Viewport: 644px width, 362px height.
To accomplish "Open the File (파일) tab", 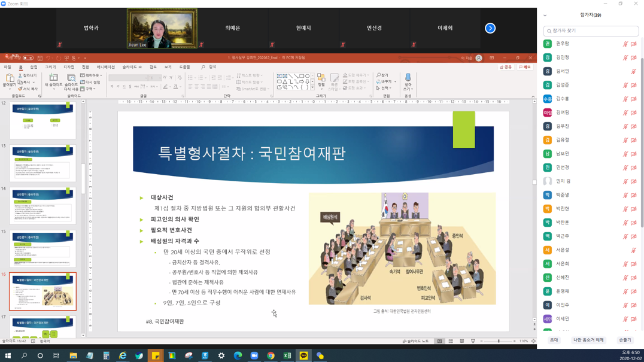I will click(x=8, y=67).
